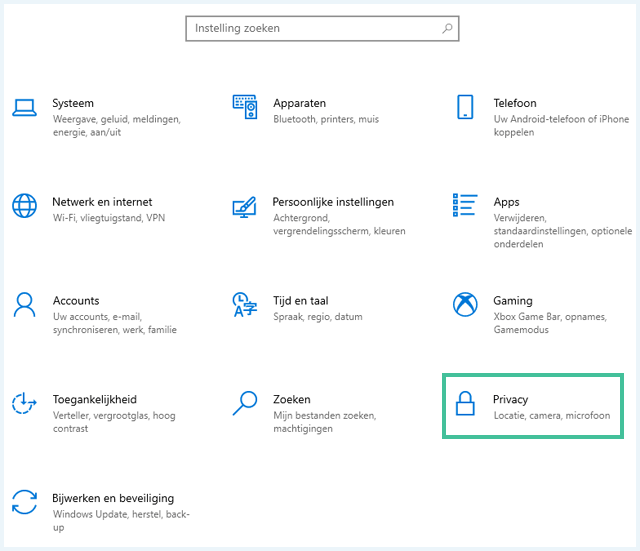Viewport: 640px width, 551px height.
Task: Click the Accounts person icon
Action: click(x=24, y=304)
